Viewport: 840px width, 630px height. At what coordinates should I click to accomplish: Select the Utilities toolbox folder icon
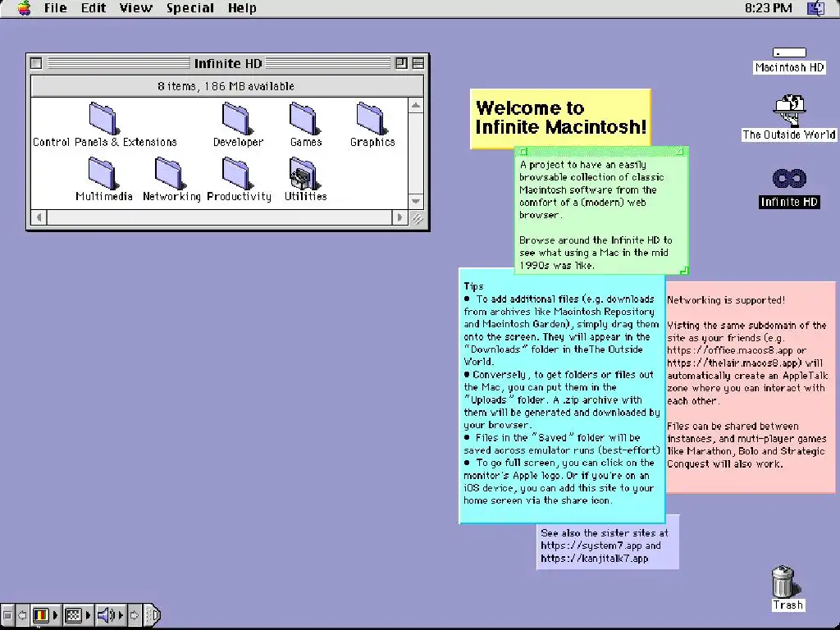[x=304, y=173]
